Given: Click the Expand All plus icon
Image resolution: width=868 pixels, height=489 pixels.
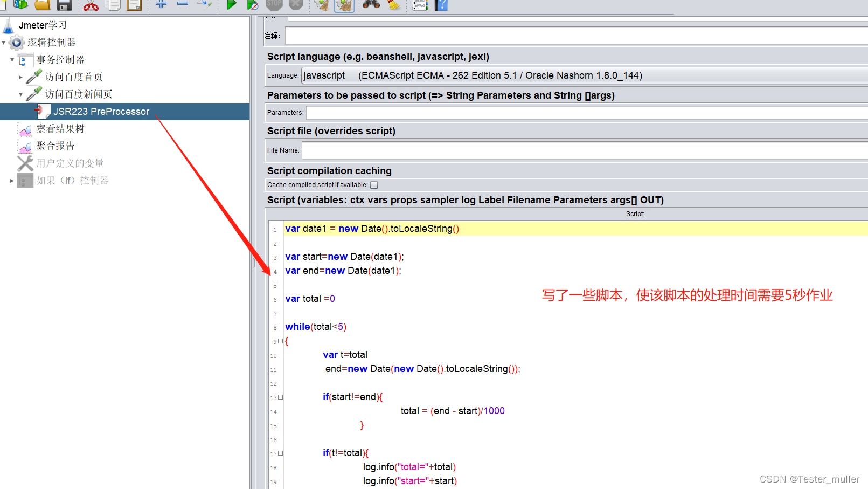Looking at the screenshot, I should 161,4.
